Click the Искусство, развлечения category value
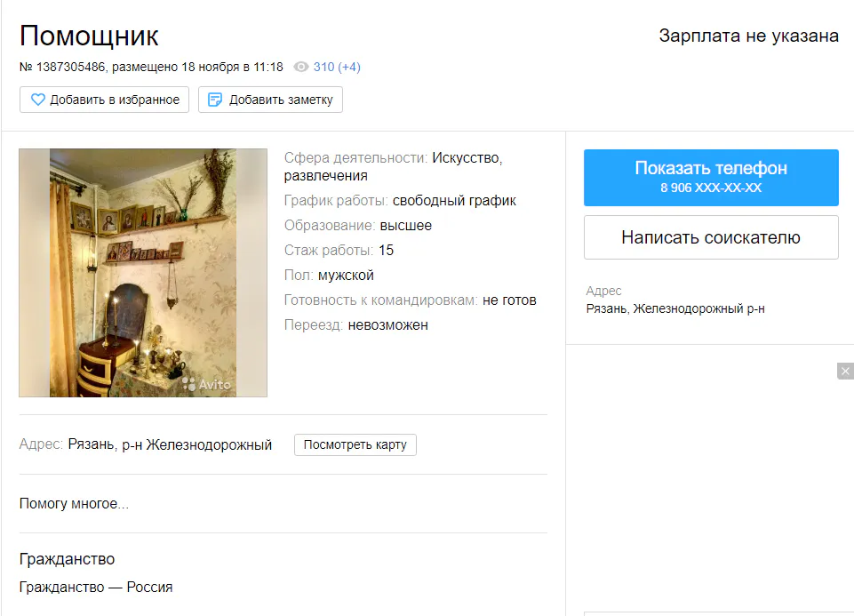This screenshot has height=616, width=854. click(393, 166)
